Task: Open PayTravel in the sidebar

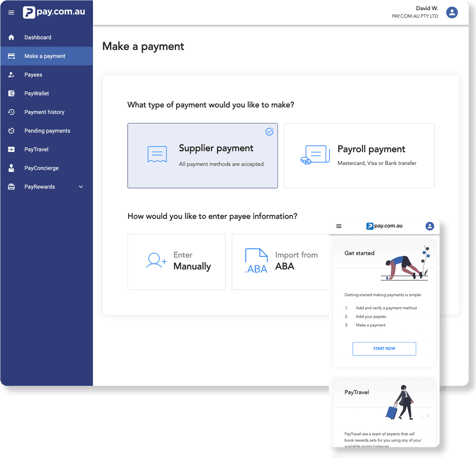Action: pos(46,149)
